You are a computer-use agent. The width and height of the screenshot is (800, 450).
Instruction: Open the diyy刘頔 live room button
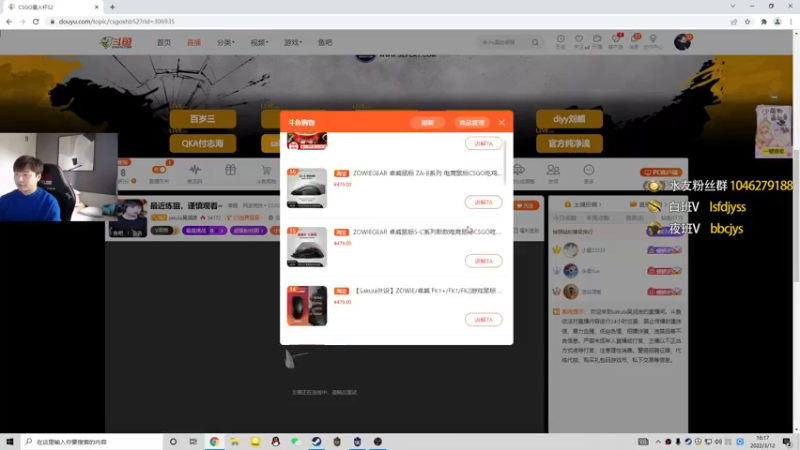(569, 119)
